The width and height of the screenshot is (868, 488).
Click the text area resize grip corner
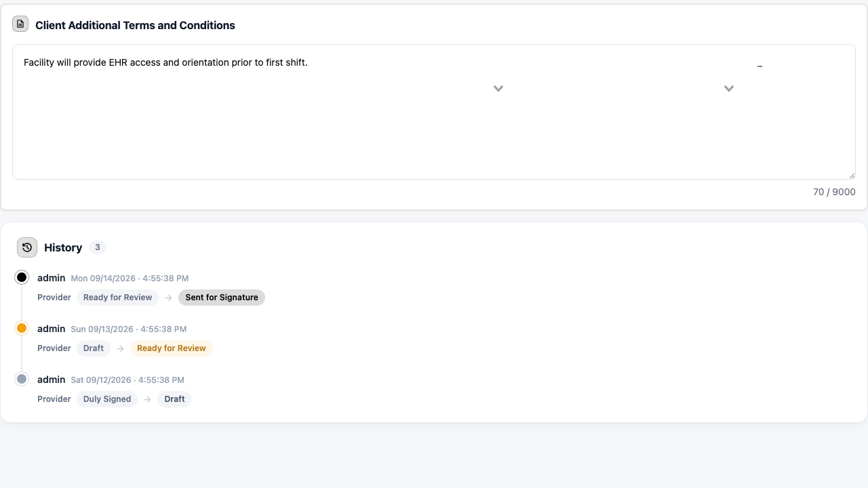tap(852, 176)
